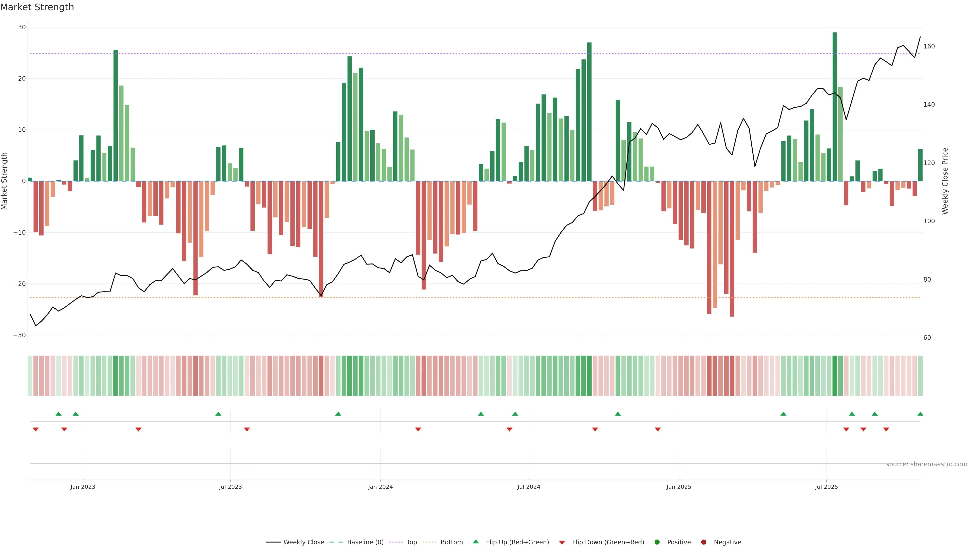Click the rightmost green flip-up triangle marker
This screenshot has width=980, height=551.
920,414
